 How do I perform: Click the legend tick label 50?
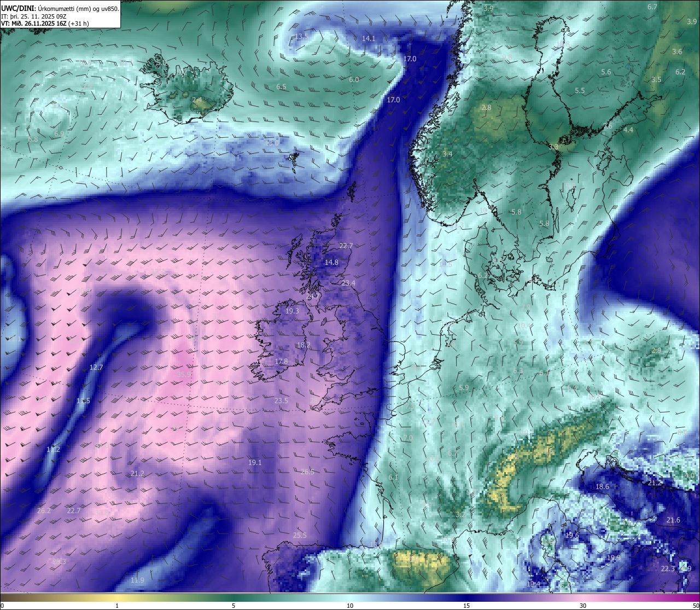click(x=696, y=606)
